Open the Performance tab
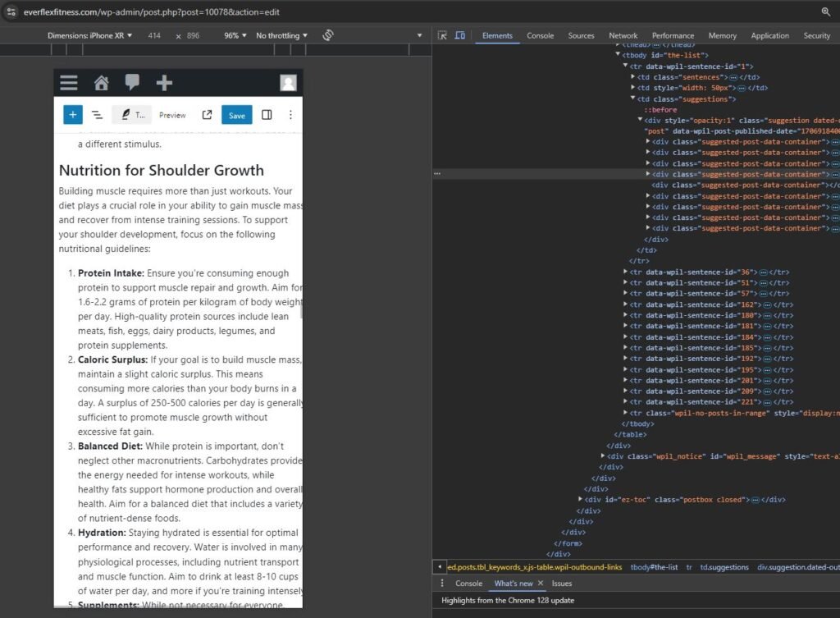 click(673, 35)
